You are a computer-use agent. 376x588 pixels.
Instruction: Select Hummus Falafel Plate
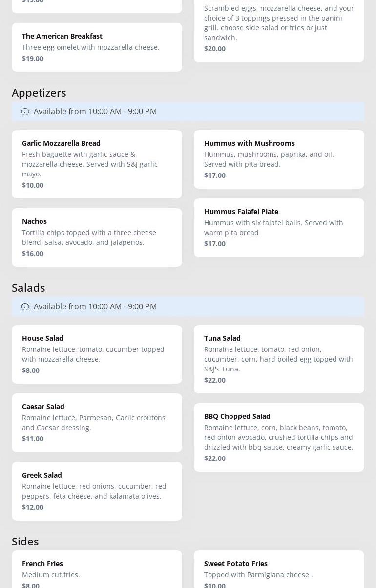pyautogui.click(x=279, y=228)
